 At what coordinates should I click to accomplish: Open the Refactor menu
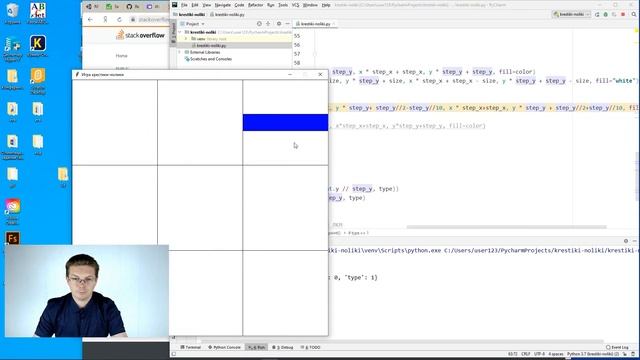256,5
